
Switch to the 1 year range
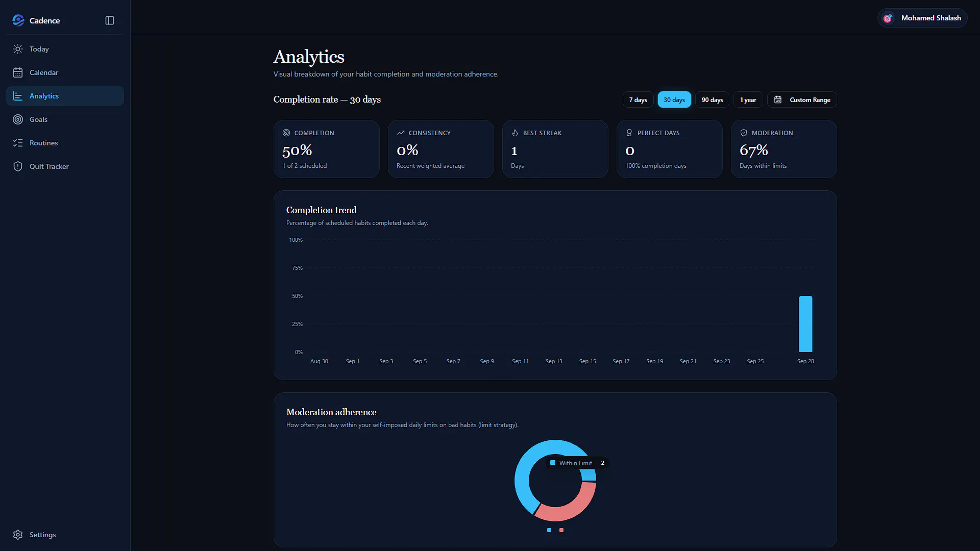point(748,100)
